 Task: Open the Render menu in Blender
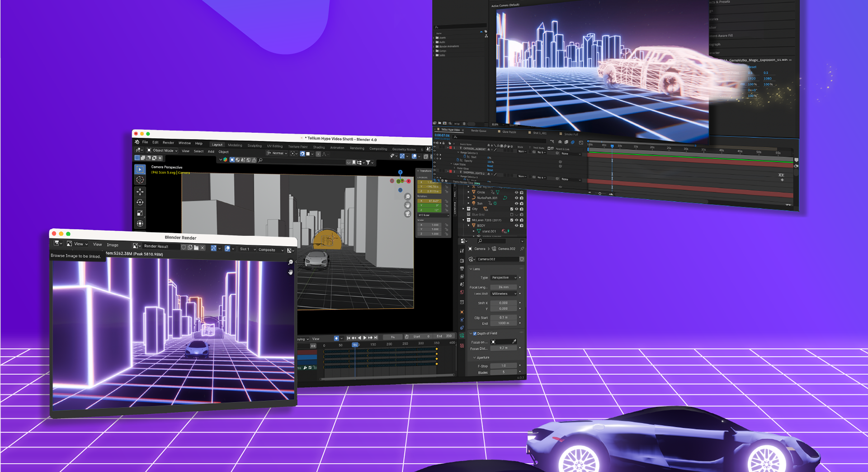[168, 142]
